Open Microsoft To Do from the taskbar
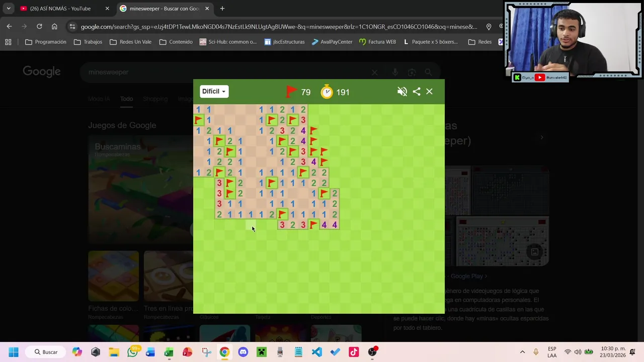This screenshot has width=644, height=362. point(335,352)
